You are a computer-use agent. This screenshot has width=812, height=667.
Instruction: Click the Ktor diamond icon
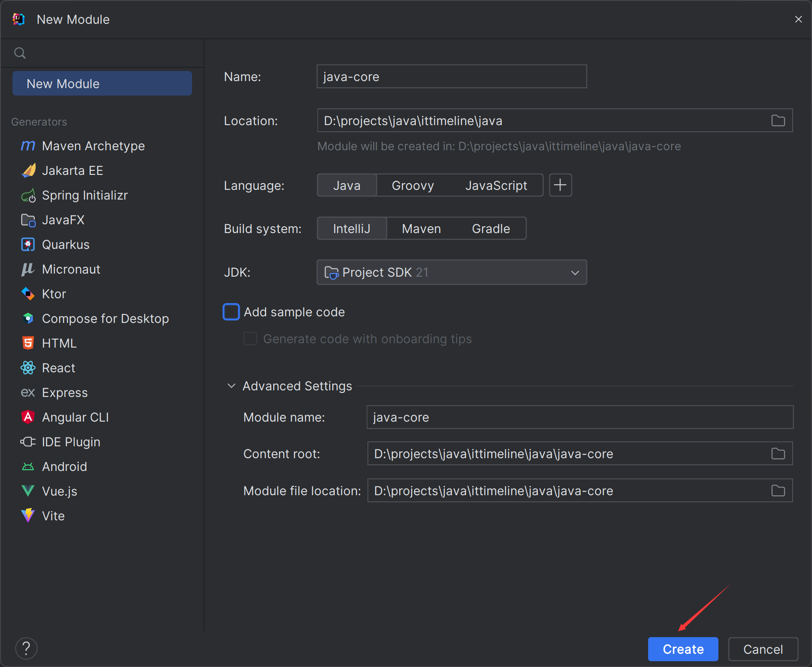click(x=28, y=294)
